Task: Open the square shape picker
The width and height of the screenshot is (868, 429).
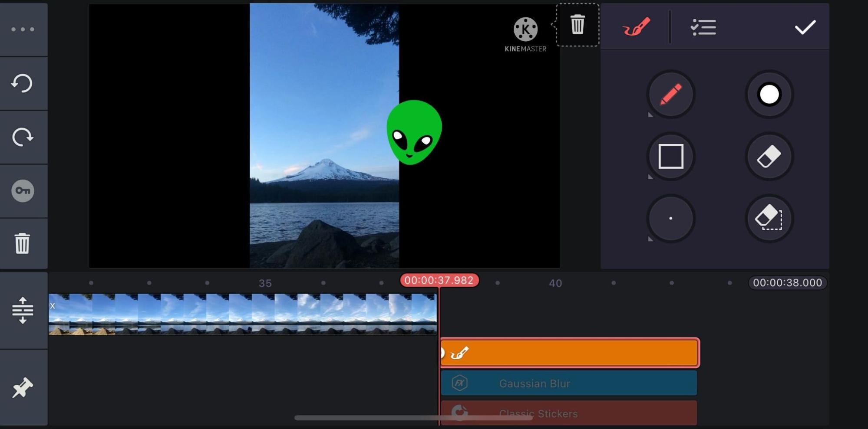Action: click(x=670, y=157)
